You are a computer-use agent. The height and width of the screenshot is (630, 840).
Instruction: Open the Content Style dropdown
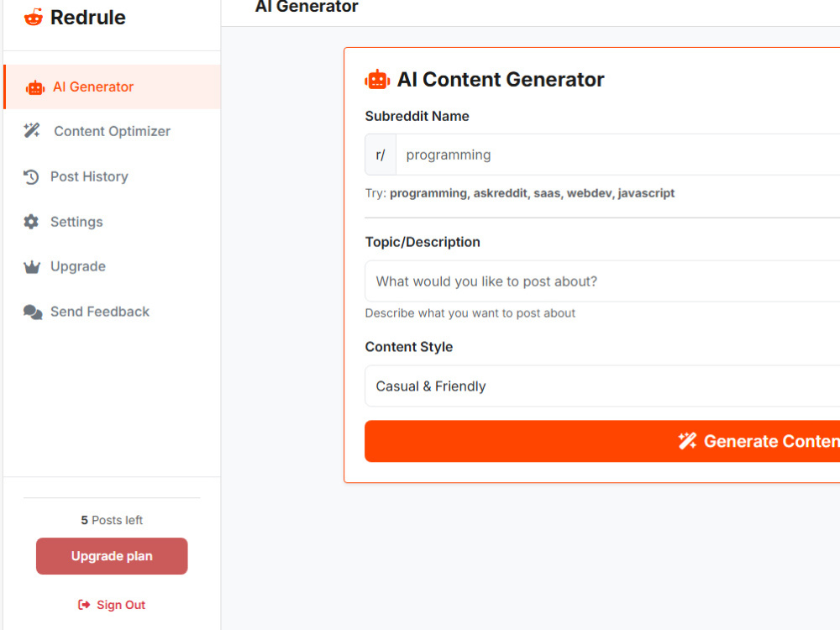click(602, 386)
